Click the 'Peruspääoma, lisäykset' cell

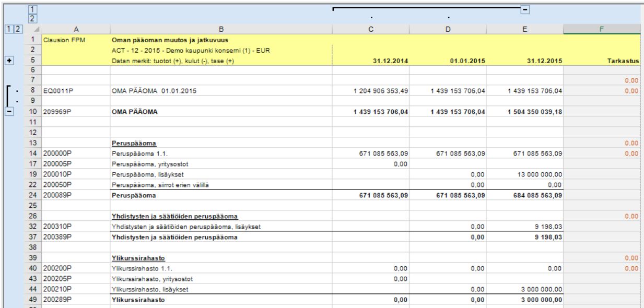click(221, 174)
